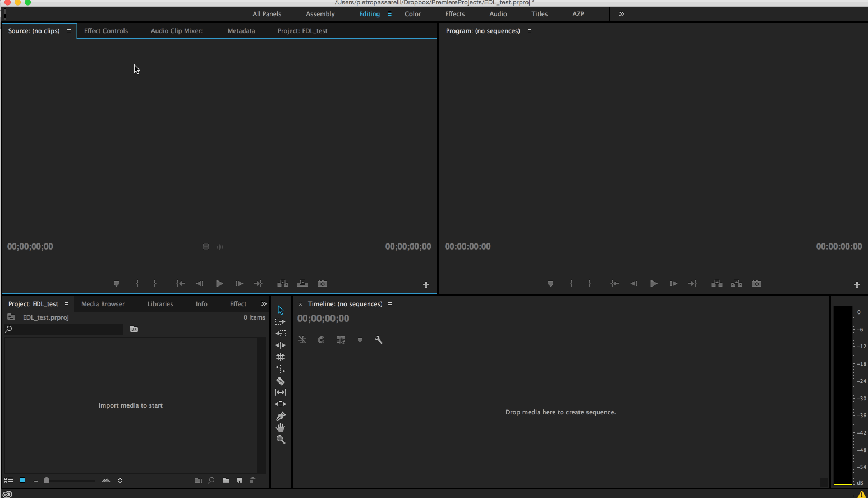The image size is (868, 498).
Task: Play the Source monitor
Action: pyautogui.click(x=219, y=284)
